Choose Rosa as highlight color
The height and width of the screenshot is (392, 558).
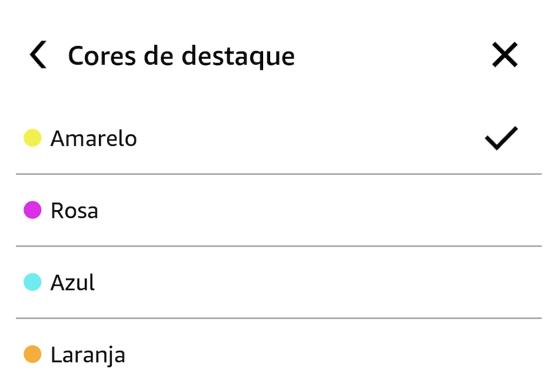(x=75, y=210)
